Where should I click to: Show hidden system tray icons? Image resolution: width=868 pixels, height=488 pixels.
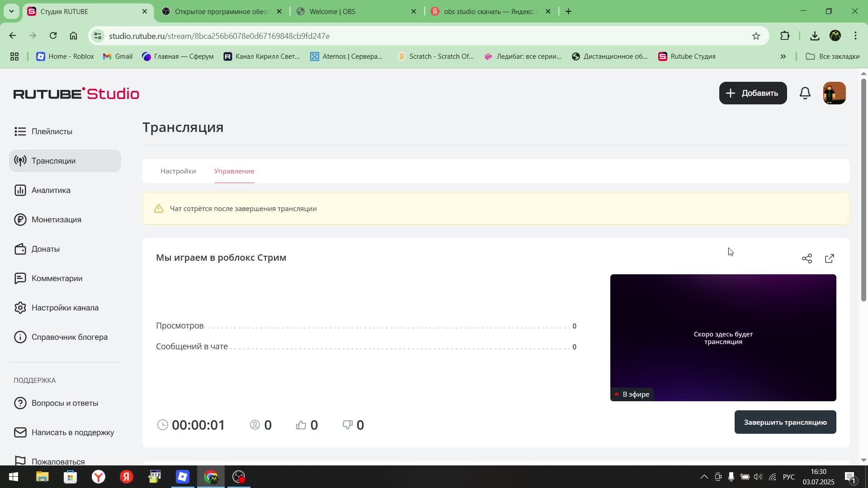pos(704,477)
